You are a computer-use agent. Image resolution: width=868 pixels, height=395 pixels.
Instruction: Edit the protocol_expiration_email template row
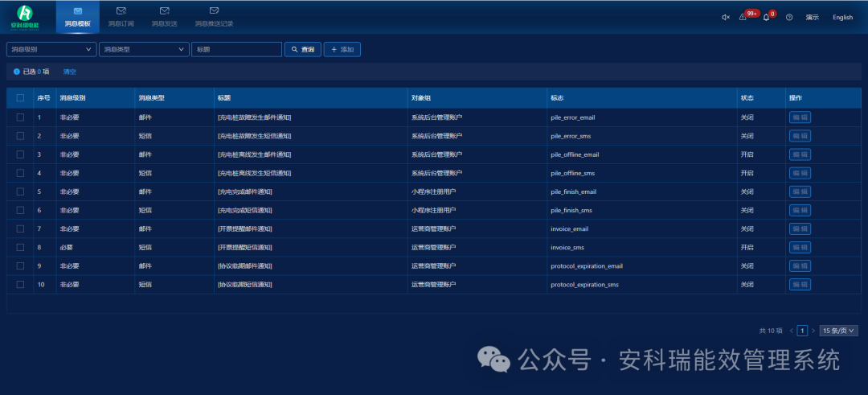pyautogui.click(x=800, y=266)
